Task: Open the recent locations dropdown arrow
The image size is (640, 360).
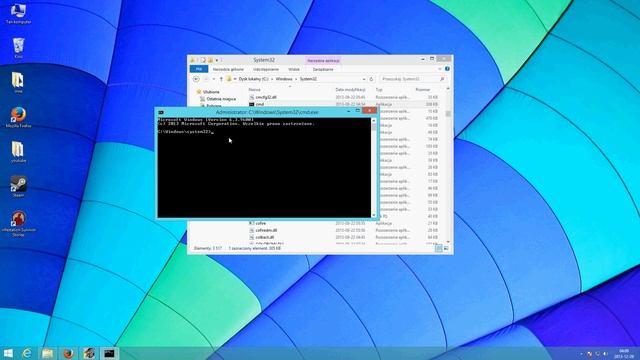Action: click(x=213, y=79)
